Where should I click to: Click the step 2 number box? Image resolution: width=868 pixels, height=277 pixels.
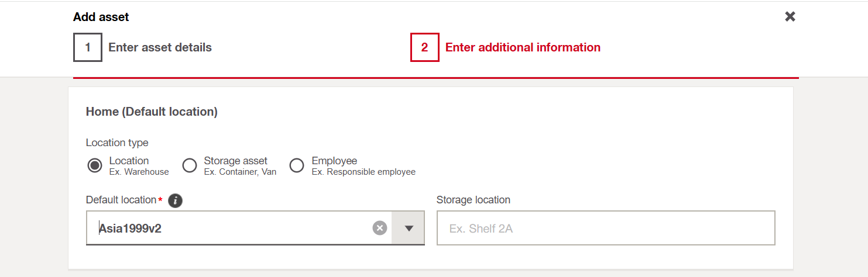[x=424, y=47]
